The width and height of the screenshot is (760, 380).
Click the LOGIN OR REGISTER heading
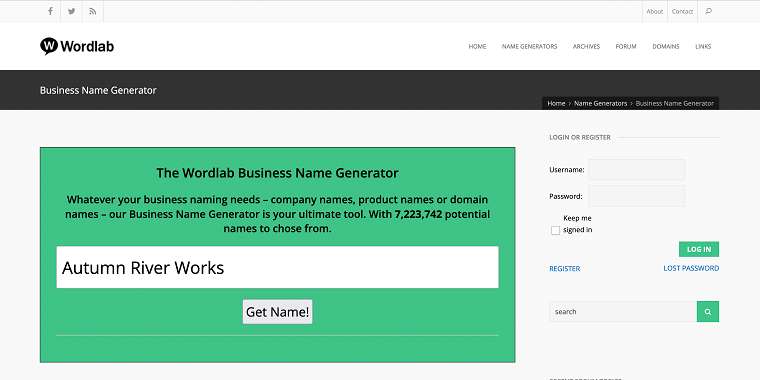580,137
